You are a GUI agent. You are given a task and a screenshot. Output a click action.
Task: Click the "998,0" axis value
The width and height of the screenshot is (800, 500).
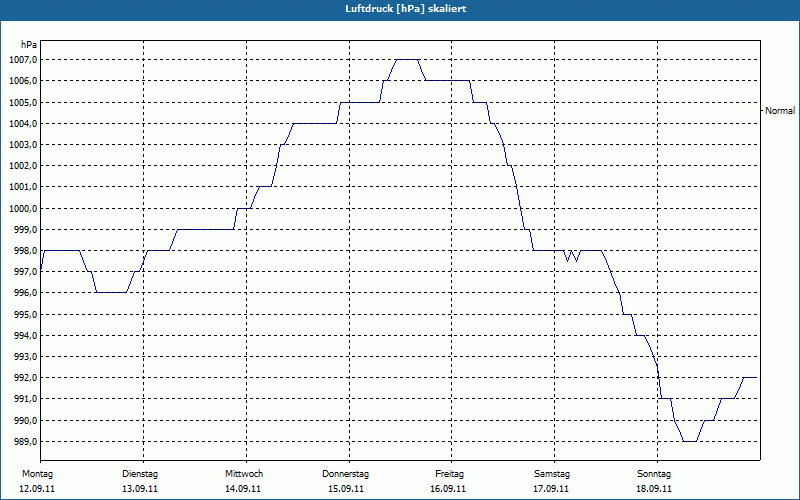pos(25,251)
